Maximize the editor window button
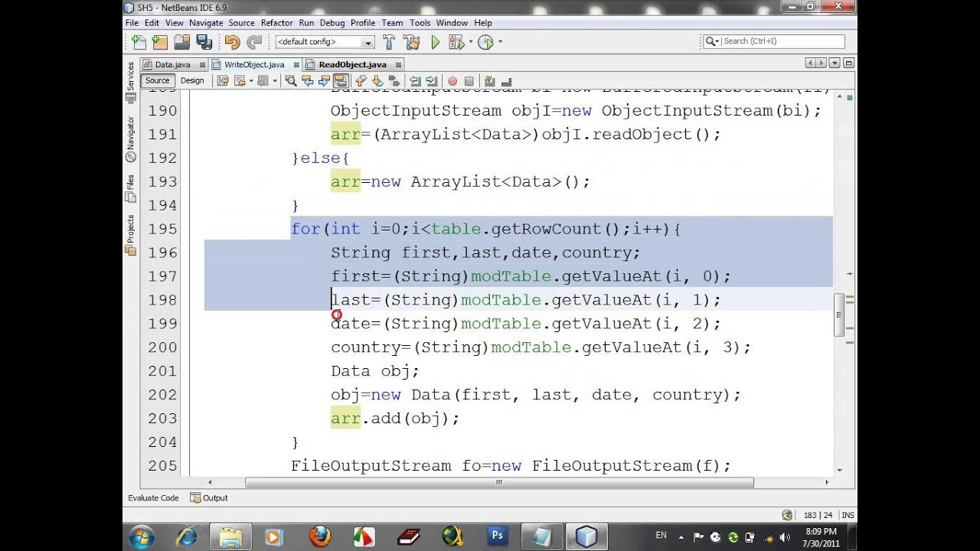980x551 pixels. (848, 64)
